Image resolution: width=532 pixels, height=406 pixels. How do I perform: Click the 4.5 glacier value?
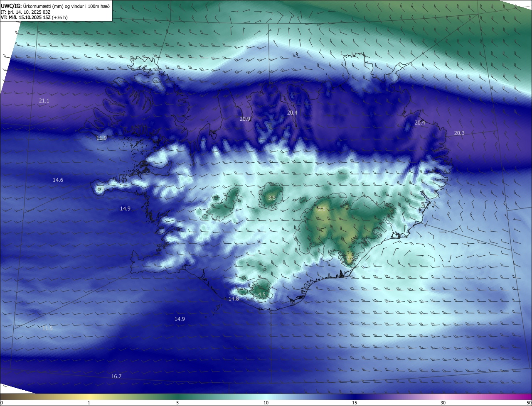coord(262,295)
